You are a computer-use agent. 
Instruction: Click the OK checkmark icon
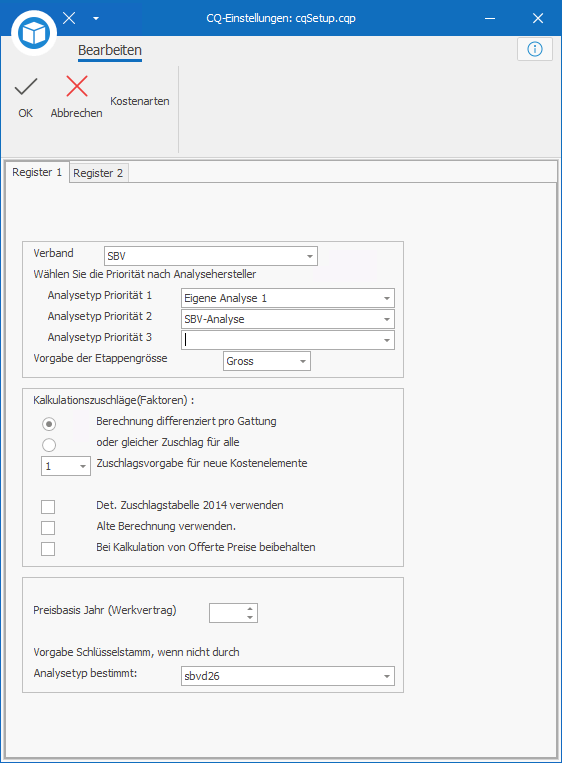pyautogui.click(x=26, y=87)
